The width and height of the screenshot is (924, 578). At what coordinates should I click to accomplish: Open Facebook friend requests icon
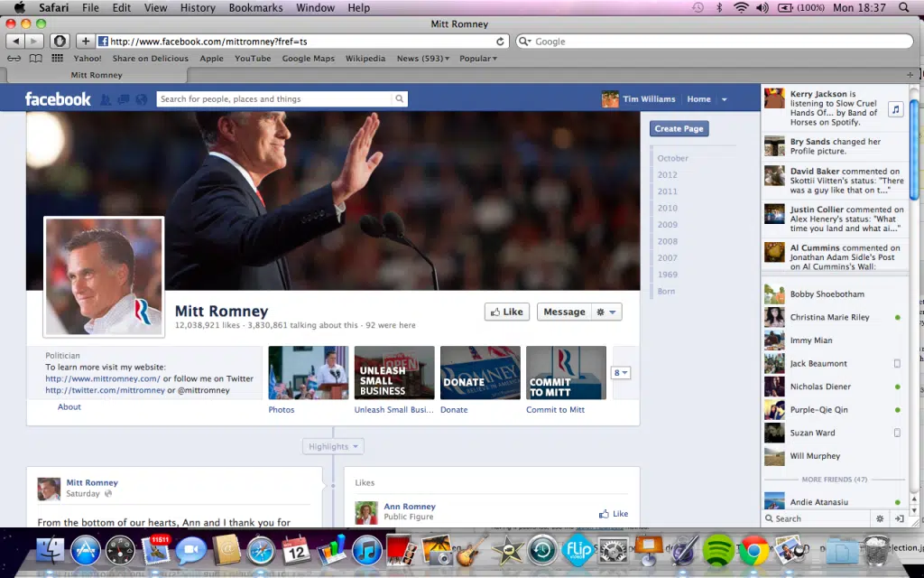(x=106, y=99)
